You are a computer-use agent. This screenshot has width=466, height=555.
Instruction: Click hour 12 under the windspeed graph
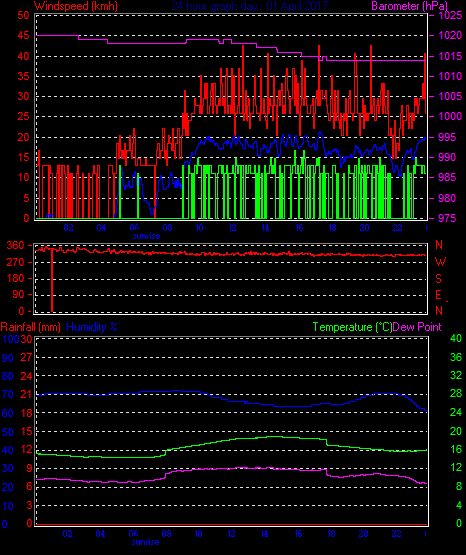point(232,228)
